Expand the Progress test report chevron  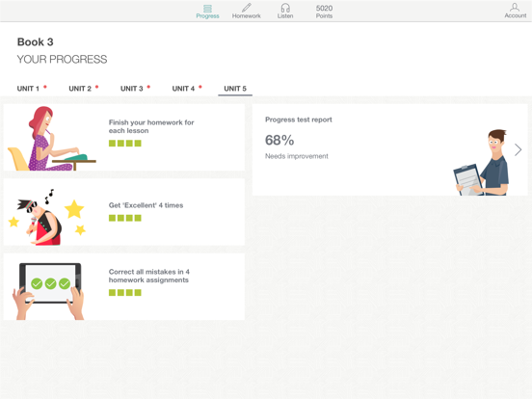518,149
